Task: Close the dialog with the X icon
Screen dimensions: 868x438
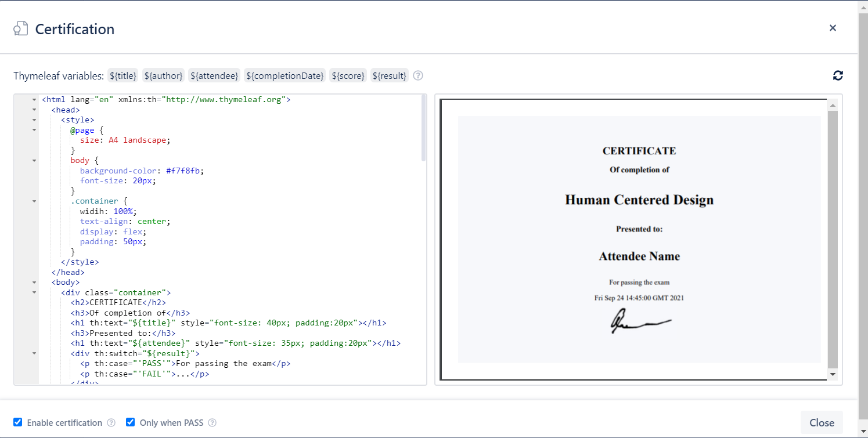Action: [833, 28]
